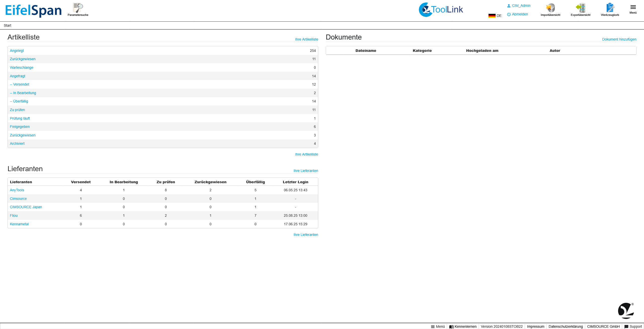The image size is (644, 329).
Task: Open Kennenlernen in the footer bar
Action: 465,326
